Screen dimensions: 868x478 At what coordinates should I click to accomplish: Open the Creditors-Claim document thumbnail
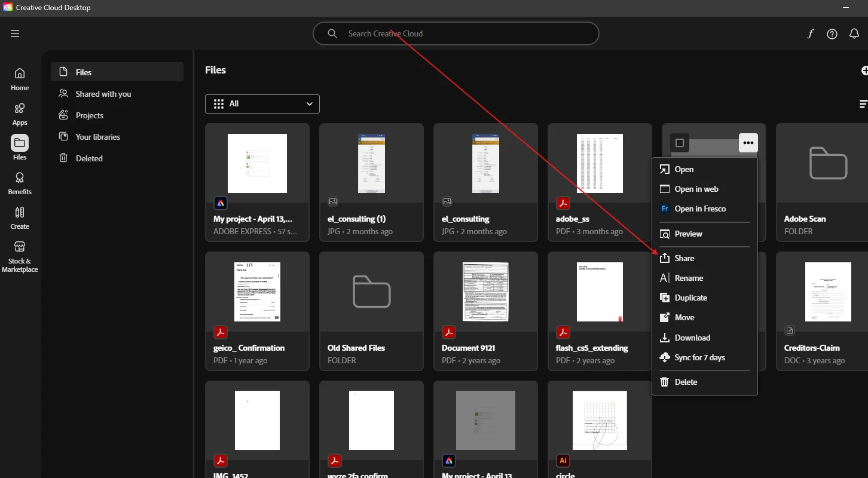828,292
